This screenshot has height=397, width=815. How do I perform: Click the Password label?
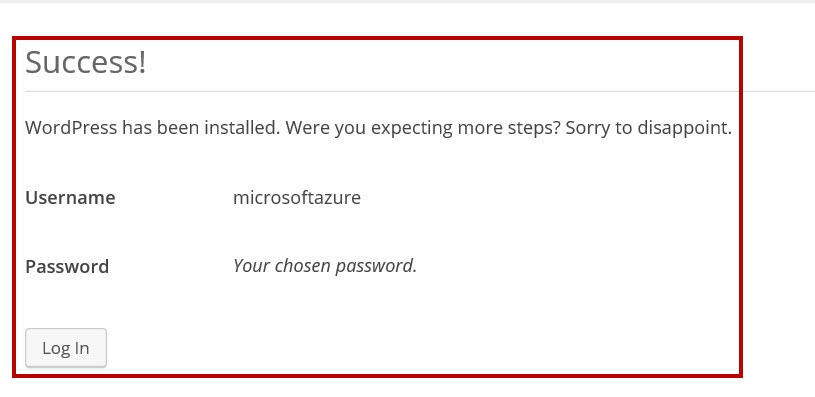pos(67,267)
